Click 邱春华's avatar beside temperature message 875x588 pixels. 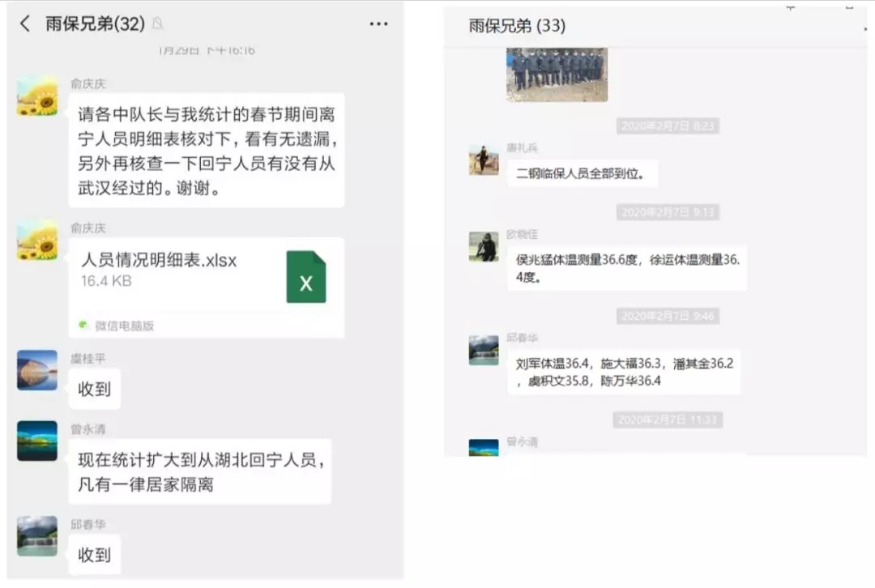tap(484, 351)
